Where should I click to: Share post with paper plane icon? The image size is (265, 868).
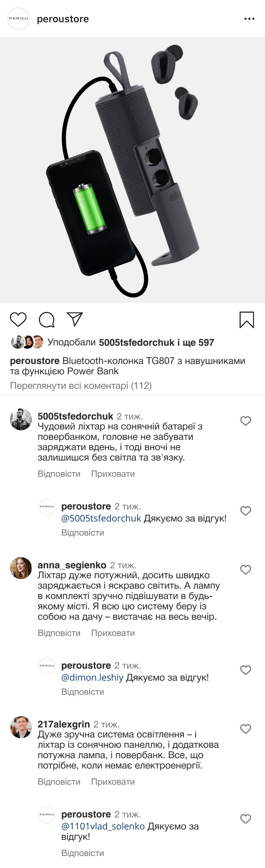tap(75, 319)
